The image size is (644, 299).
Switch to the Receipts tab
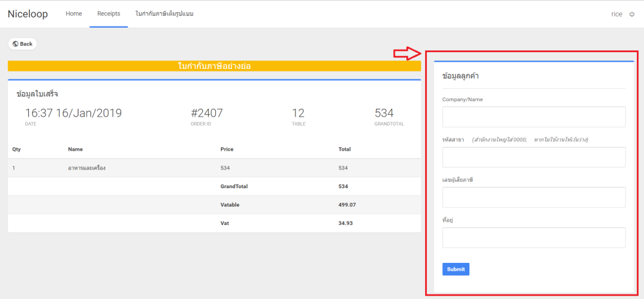point(109,14)
